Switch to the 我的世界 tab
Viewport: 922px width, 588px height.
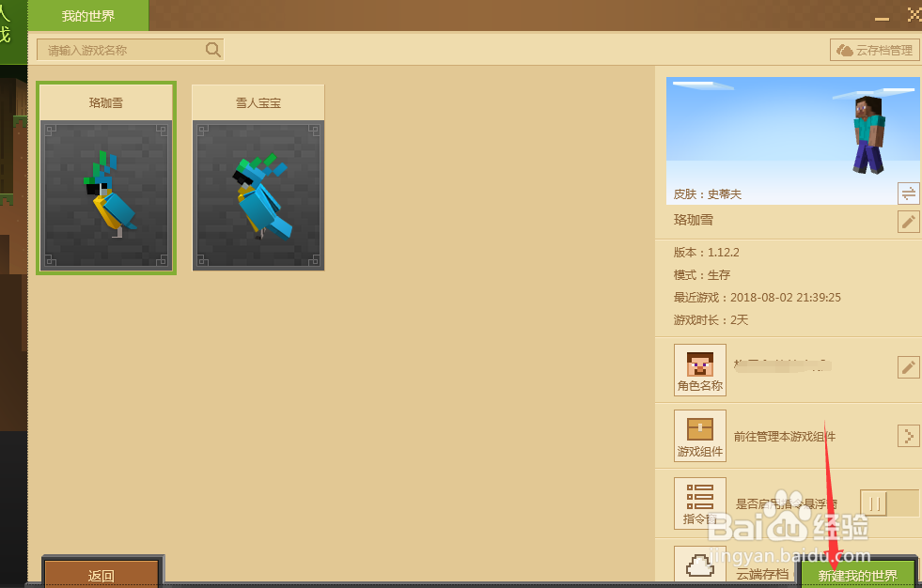coord(88,16)
